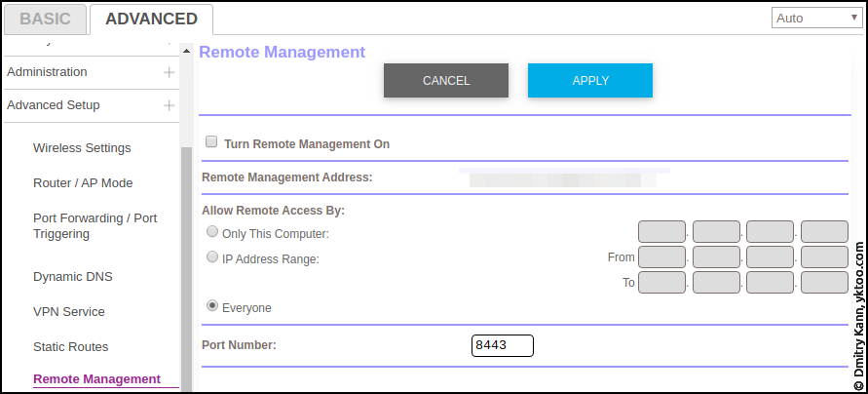Expand the Administration section plus icon
The height and width of the screenshot is (394, 868).
coord(169,72)
